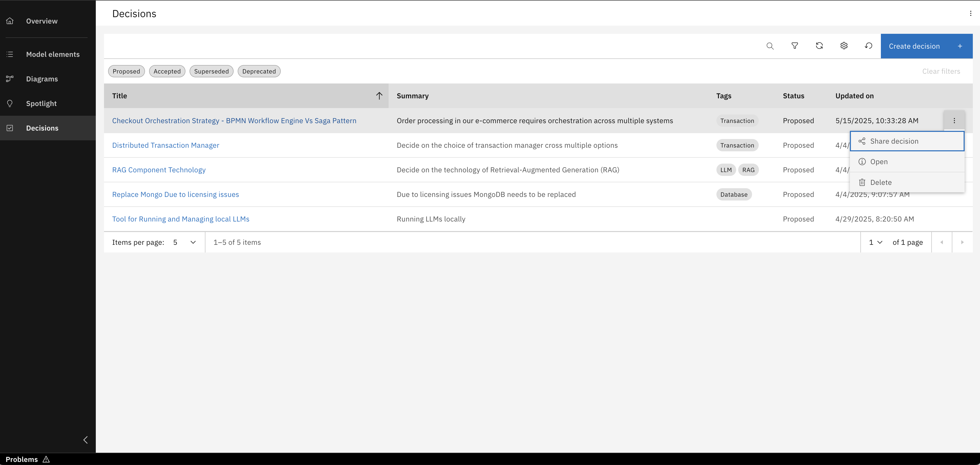Click the row overflow menu for Checkout Orchestration
Image resolution: width=980 pixels, height=465 pixels.
[x=954, y=121]
